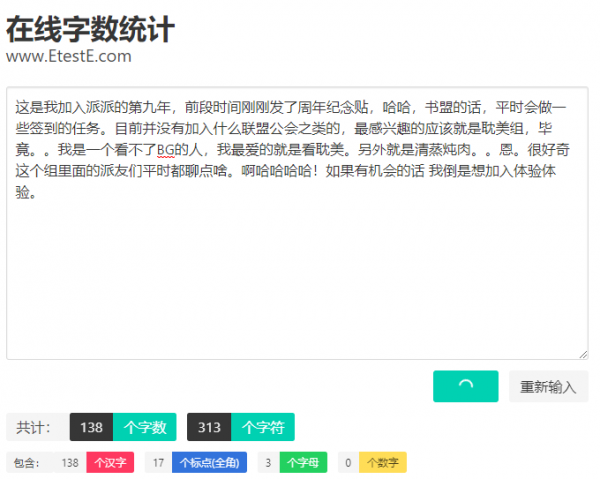Click the 重新输入 reset button

point(548,386)
